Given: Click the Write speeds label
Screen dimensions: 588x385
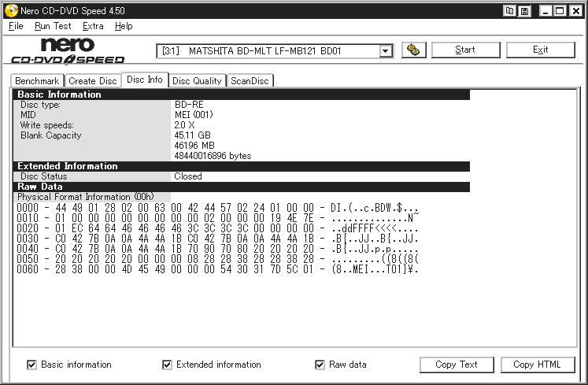Looking at the screenshot, I should point(47,125).
